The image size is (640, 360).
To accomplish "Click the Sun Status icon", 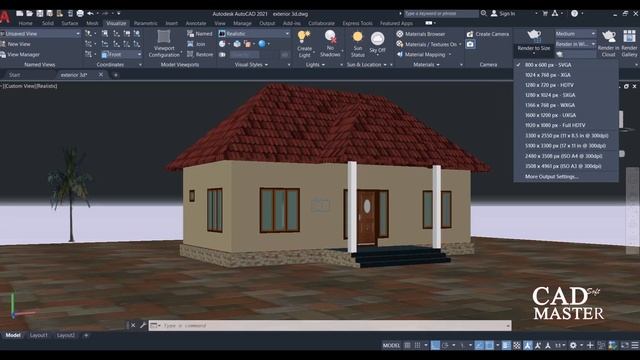I will [358, 37].
